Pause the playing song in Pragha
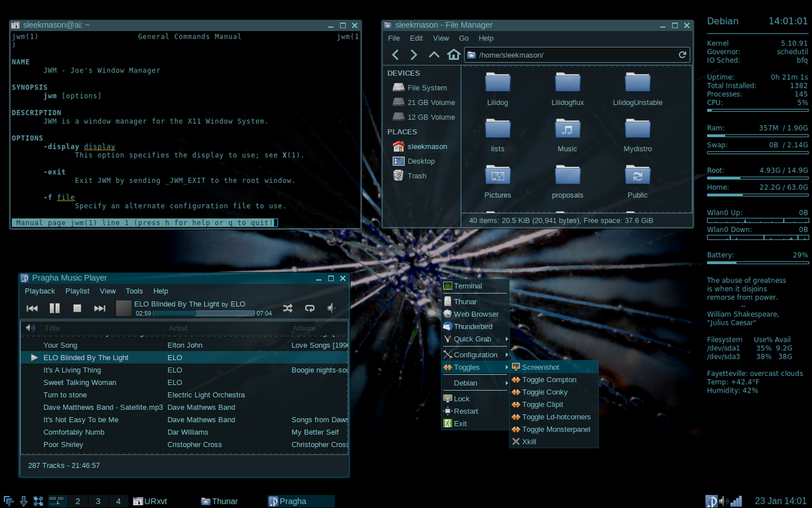This screenshot has width=812, height=508. (x=55, y=309)
